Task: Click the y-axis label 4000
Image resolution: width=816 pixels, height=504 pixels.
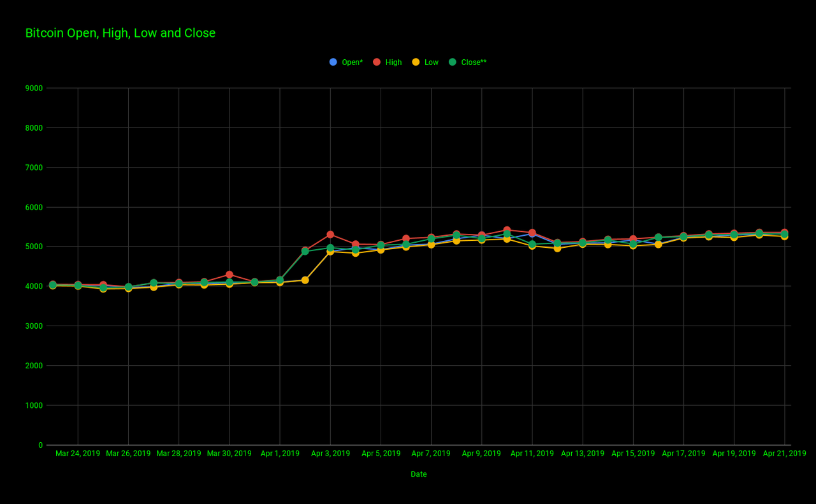Action: 35,287
